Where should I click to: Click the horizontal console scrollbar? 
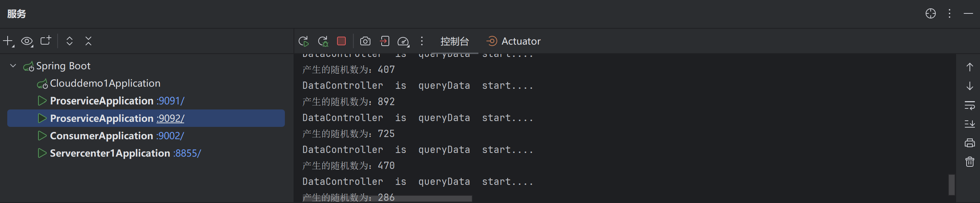click(x=387, y=198)
